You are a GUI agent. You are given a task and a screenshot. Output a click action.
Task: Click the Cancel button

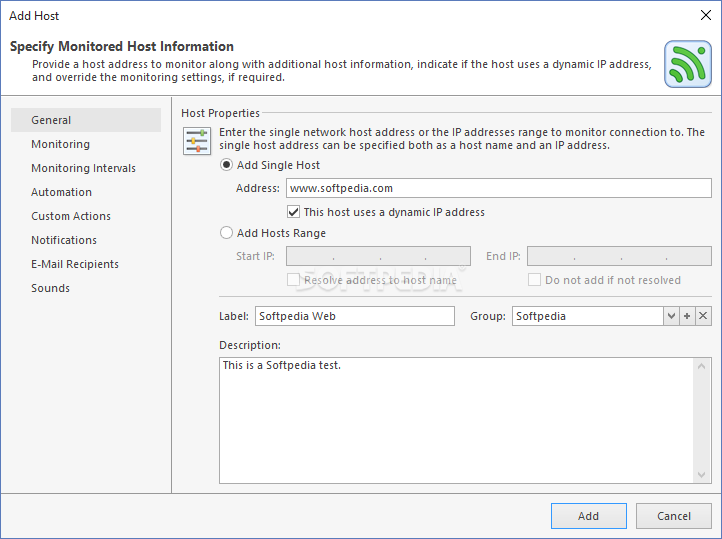(x=674, y=516)
